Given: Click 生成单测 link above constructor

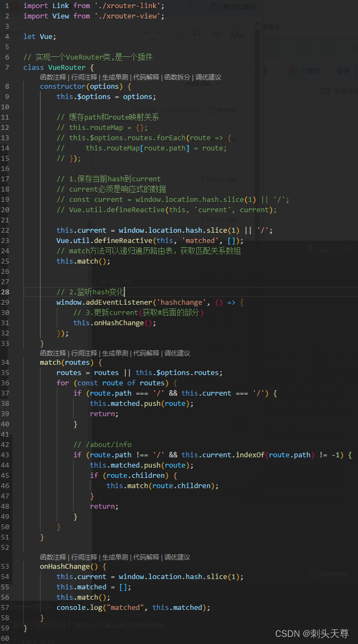Looking at the screenshot, I should tap(115, 77).
